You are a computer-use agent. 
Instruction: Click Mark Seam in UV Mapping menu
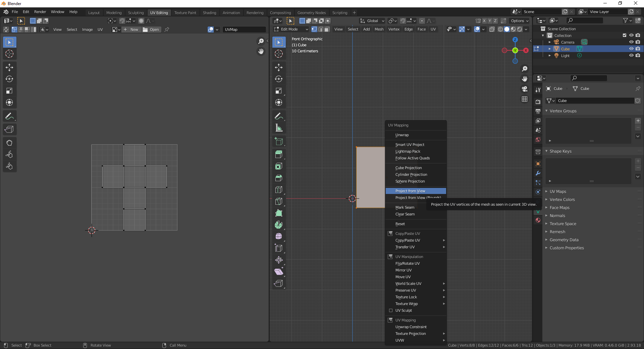pos(416,207)
